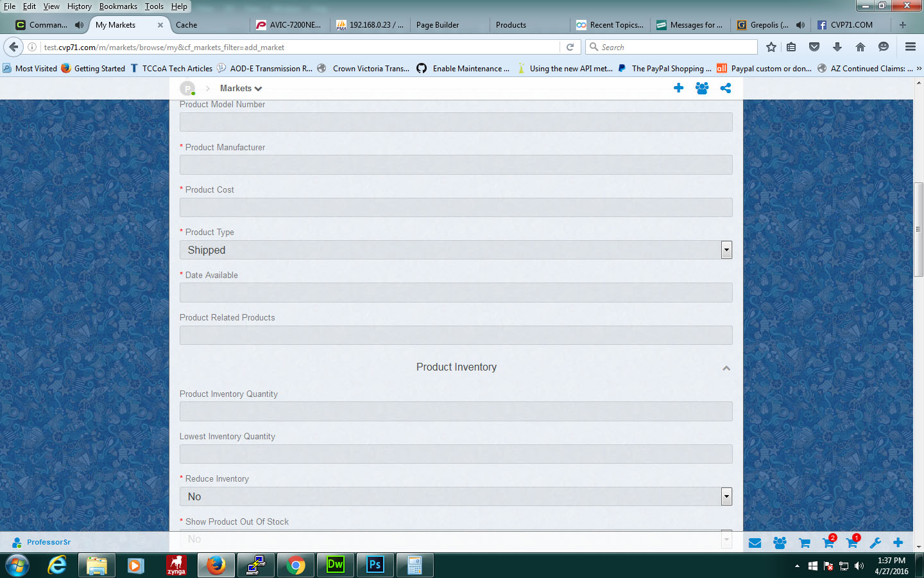Click the page vertical scrollbar thumb
The width and height of the screenshot is (924, 578).
tap(918, 229)
